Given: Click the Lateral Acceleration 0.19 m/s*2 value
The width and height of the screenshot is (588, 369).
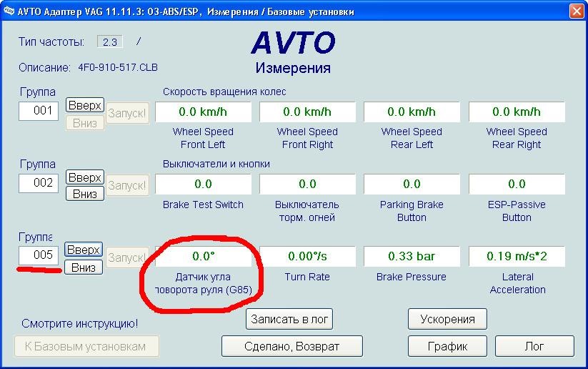Looking at the screenshot, I should 517,256.
